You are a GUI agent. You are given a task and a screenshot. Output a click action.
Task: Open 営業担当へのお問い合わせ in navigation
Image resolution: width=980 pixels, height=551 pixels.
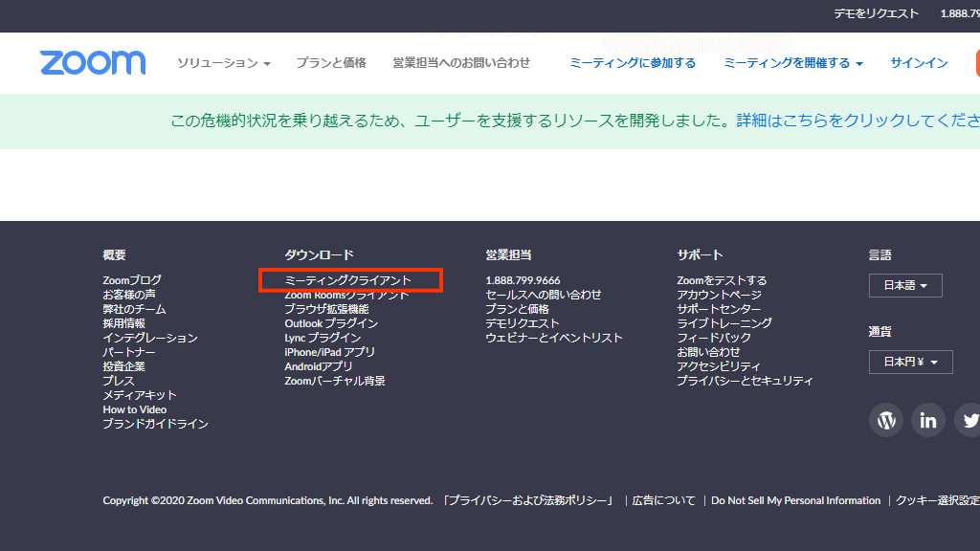[x=461, y=63]
